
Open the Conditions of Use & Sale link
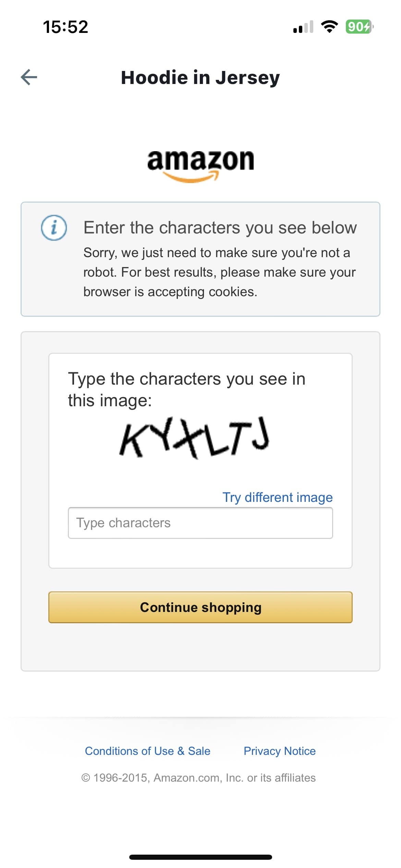point(147,751)
